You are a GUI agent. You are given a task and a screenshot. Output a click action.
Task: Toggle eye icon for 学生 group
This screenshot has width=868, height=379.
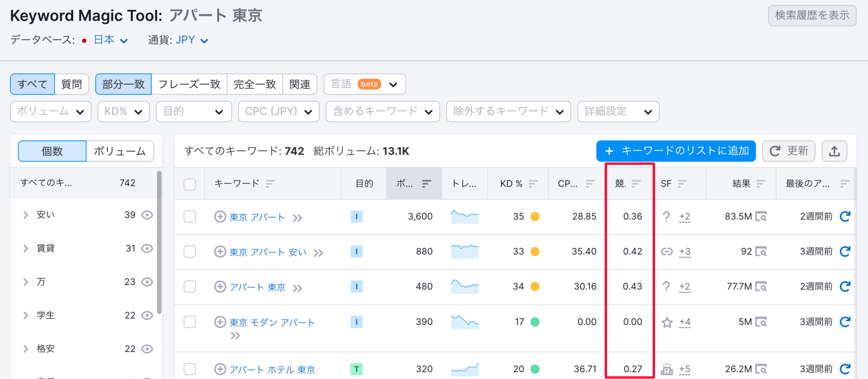(x=147, y=315)
